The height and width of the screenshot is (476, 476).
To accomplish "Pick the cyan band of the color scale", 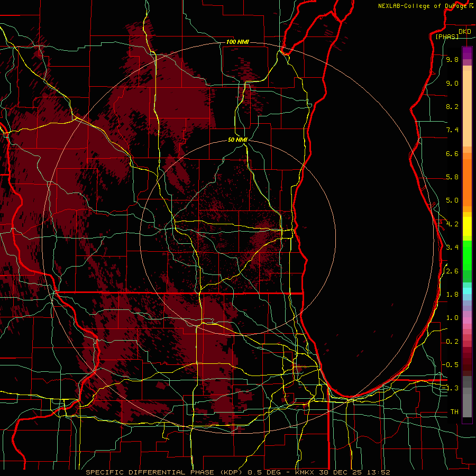I will point(467,291).
